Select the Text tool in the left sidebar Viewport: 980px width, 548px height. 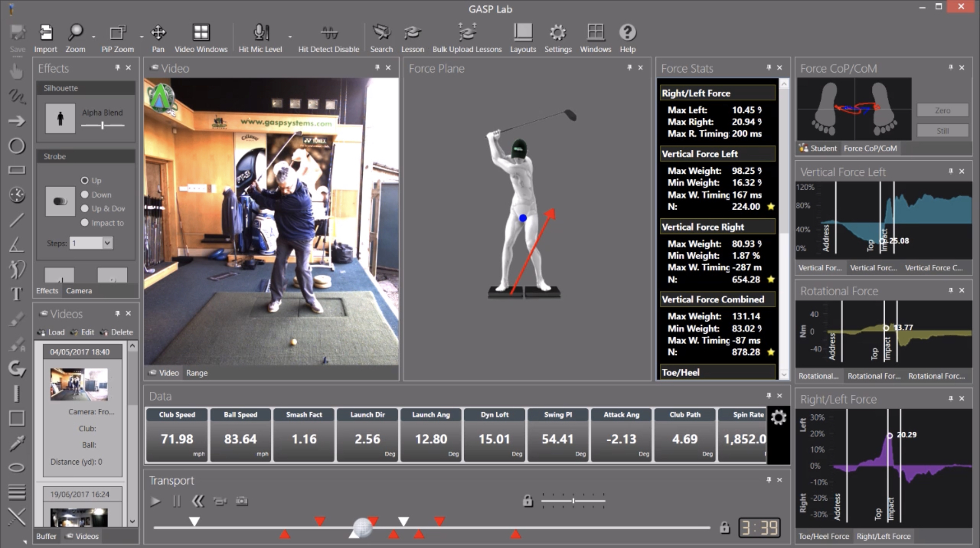point(16,295)
